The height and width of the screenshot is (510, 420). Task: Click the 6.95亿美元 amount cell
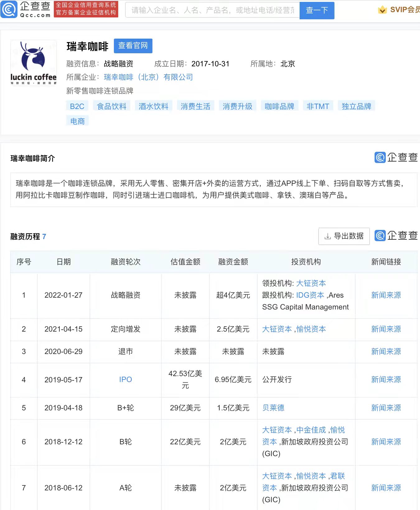(x=233, y=380)
